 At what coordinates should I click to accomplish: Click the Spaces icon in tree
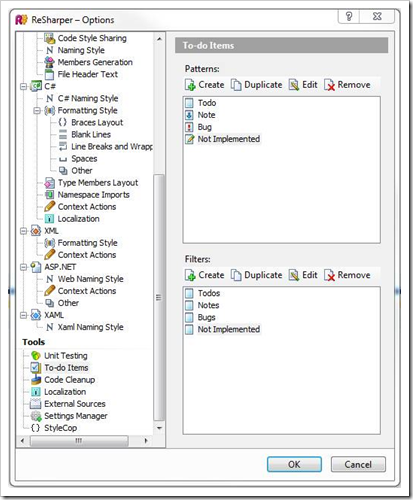point(63,159)
